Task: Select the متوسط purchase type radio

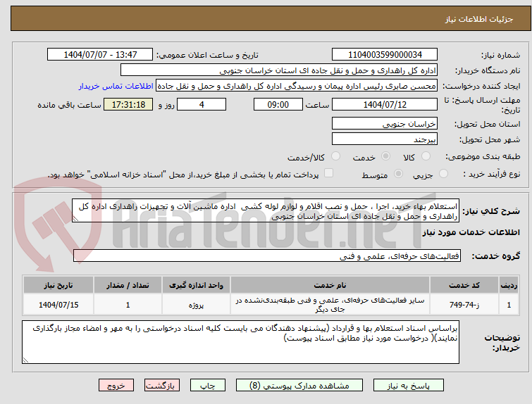Action: pos(398,174)
